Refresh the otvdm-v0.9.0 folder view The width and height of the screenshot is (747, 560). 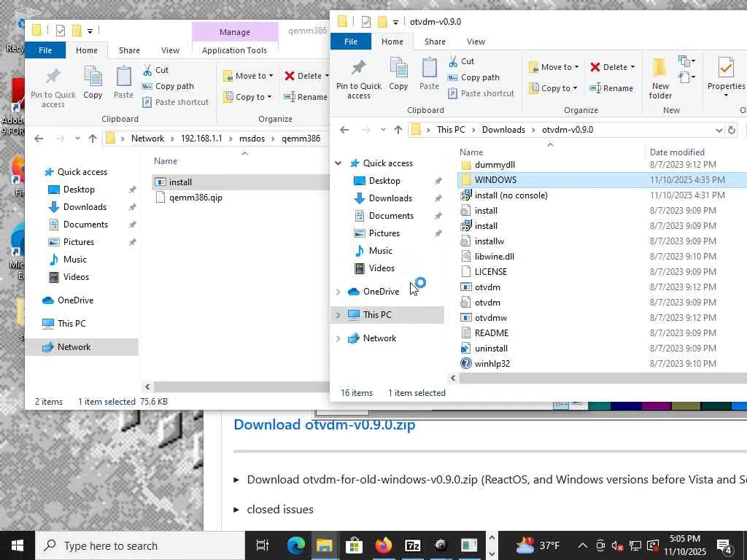pos(732,130)
